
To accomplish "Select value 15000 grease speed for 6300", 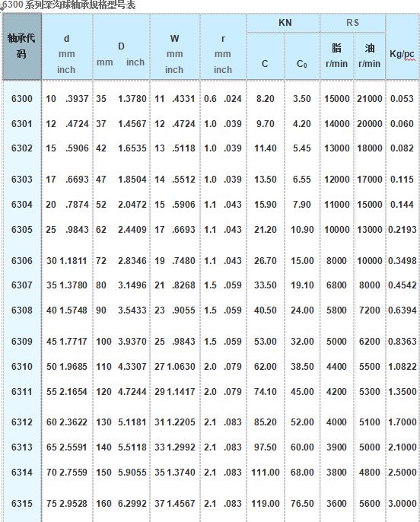I will click(x=337, y=99).
